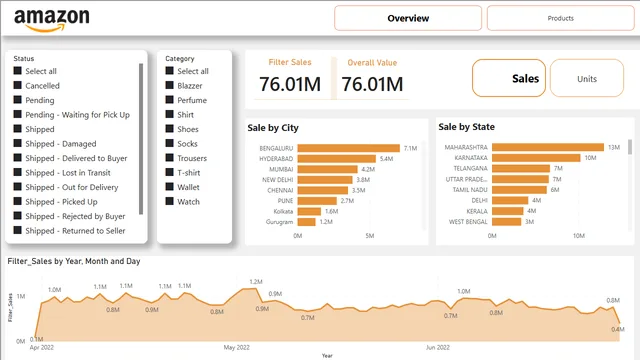Click the Sale by State title

(467, 127)
